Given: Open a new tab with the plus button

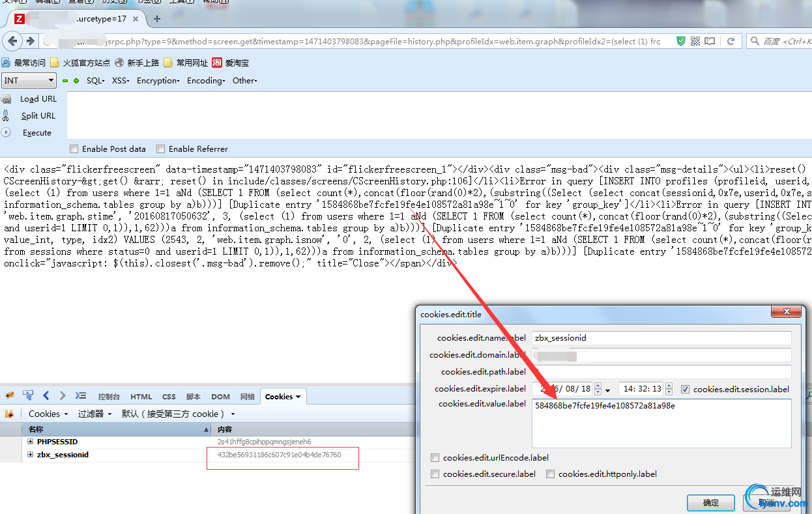Looking at the screenshot, I should point(156,19).
